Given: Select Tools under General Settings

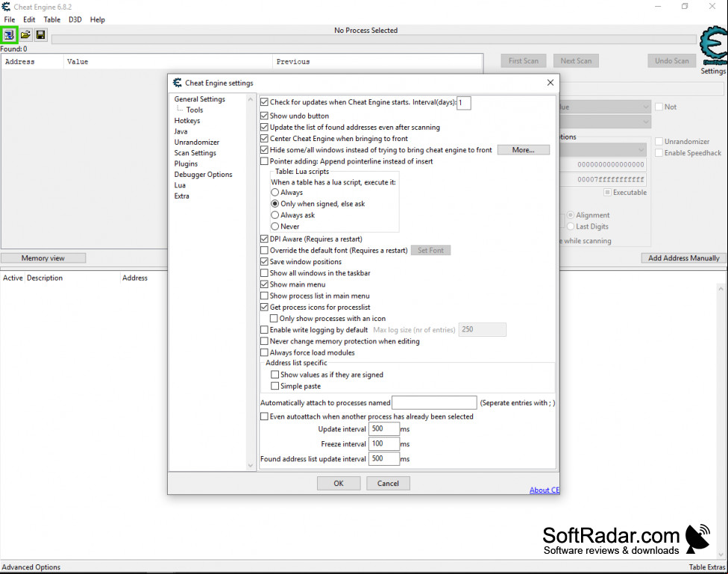Looking at the screenshot, I should tap(195, 110).
